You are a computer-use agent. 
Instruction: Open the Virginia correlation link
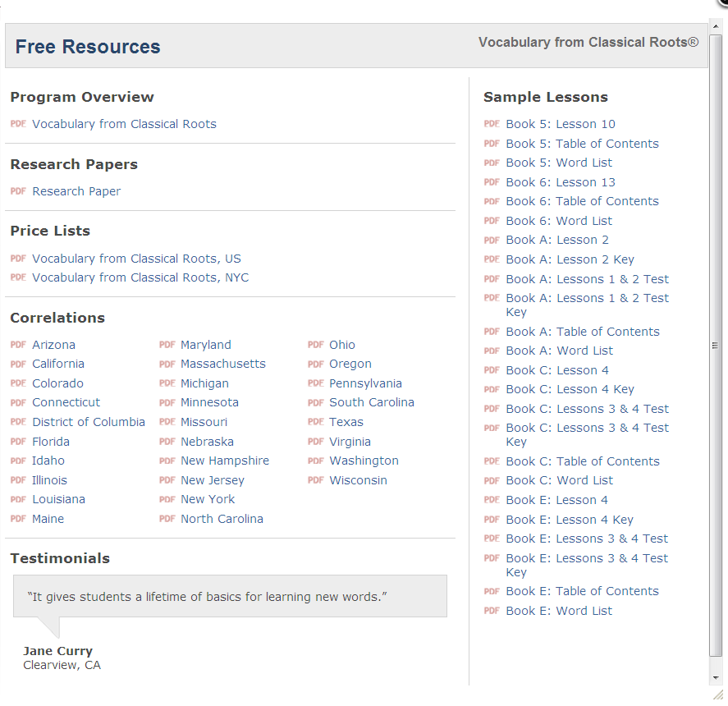(x=350, y=442)
